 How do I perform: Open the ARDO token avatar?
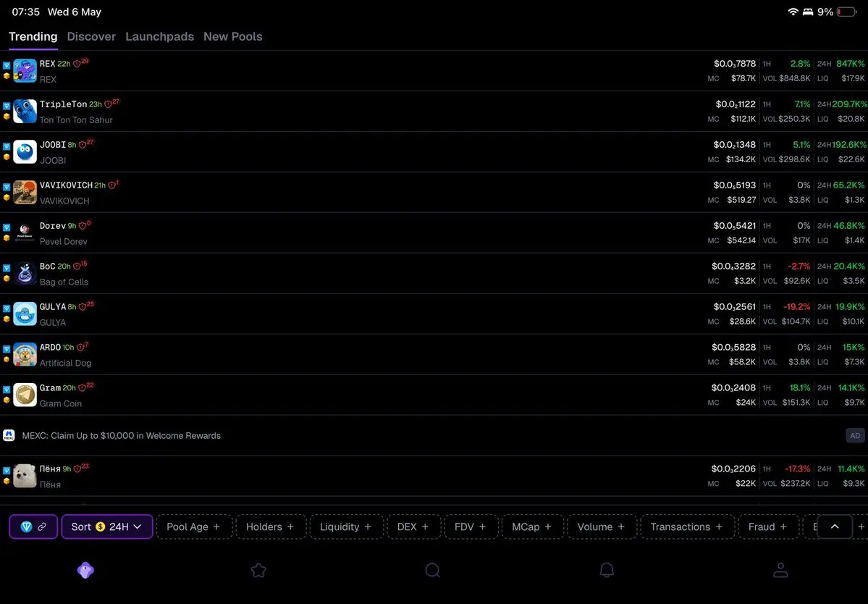(x=25, y=354)
